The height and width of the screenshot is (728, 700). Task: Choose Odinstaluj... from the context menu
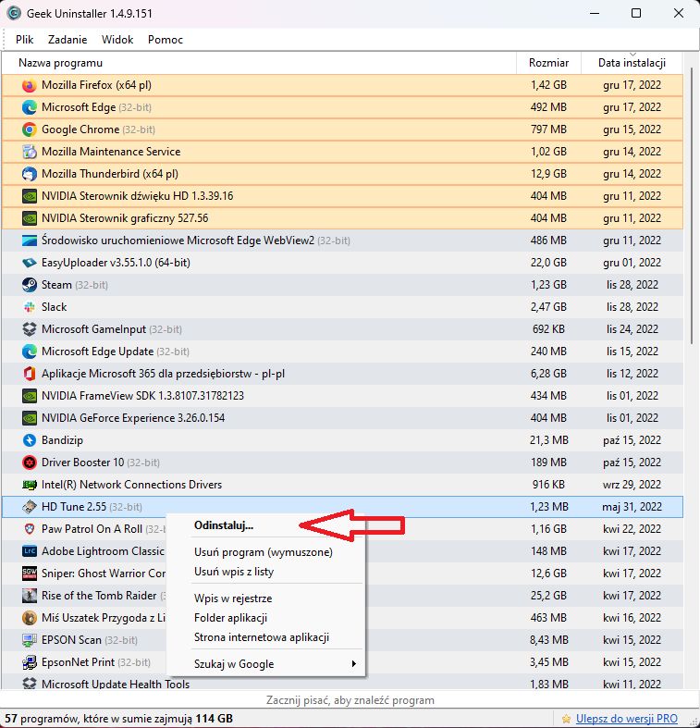click(x=224, y=525)
